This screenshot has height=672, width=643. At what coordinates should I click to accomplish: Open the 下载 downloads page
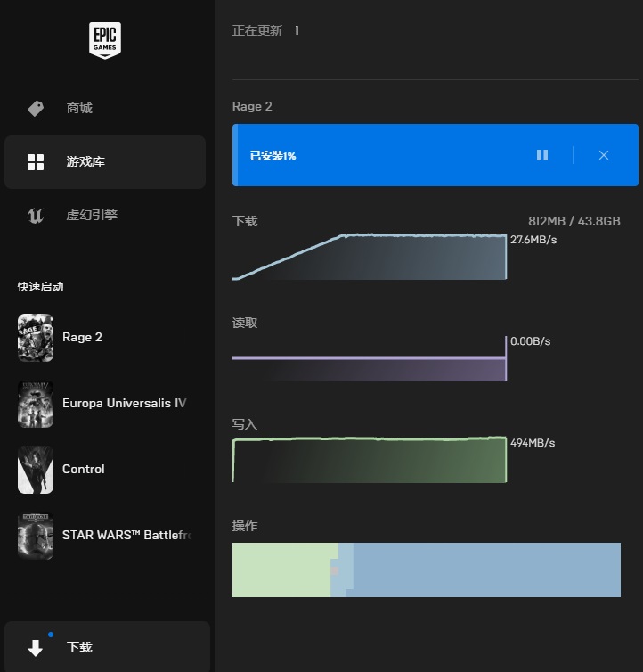[79, 648]
